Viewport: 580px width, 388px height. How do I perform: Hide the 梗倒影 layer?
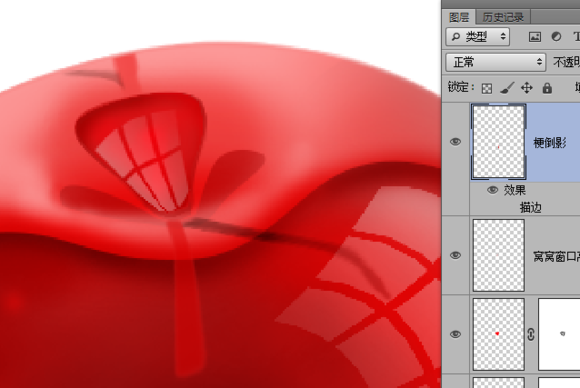(455, 142)
